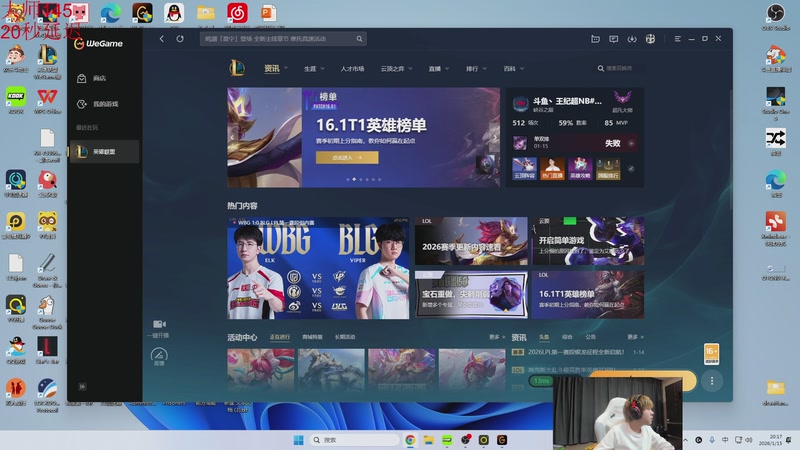Switch to the 长期活动 activity tab

[x=345, y=337]
